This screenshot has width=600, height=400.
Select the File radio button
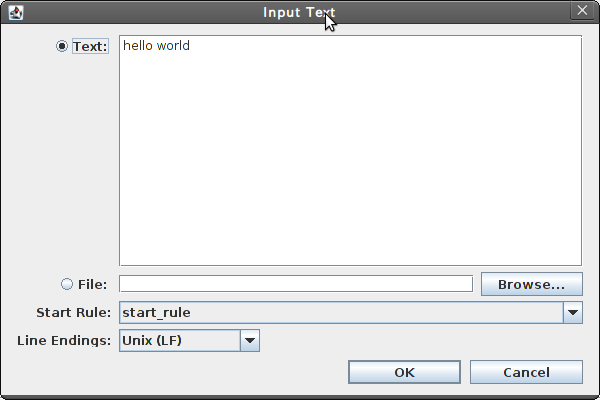click(67, 284)
